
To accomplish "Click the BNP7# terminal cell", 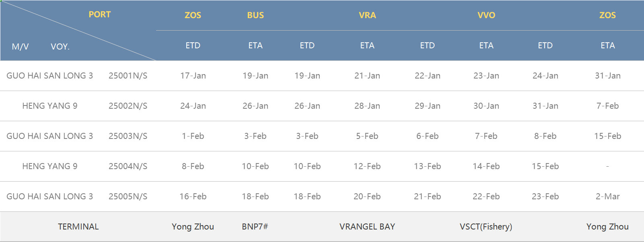I will pyautogui.click(x=255, y=227).
